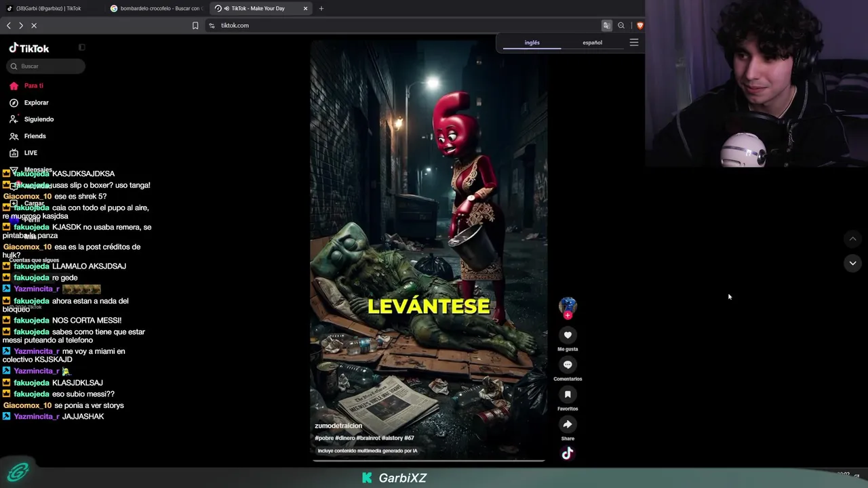
Task: Open the Brave Shields icon
Action: coord(639,26)
